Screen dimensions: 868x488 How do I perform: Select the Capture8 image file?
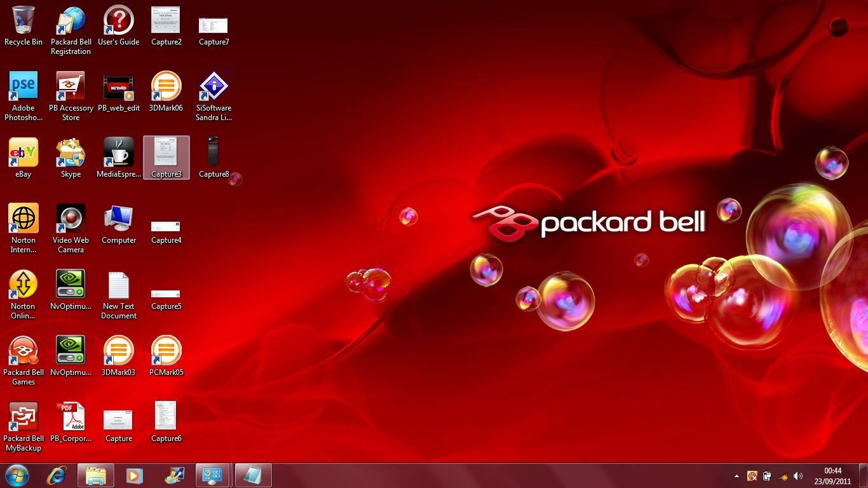(214, 158)
